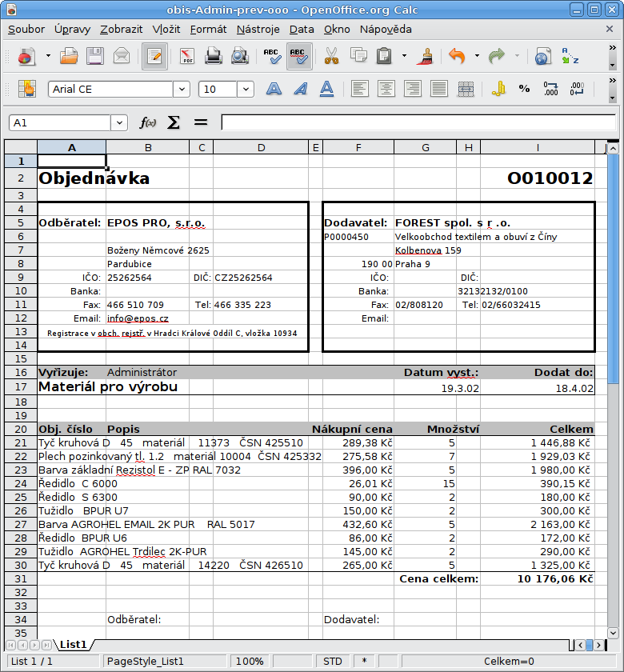Click the Export as PDF icon
Viewport: 624px width, 672px height.
(x=187, y=57)
